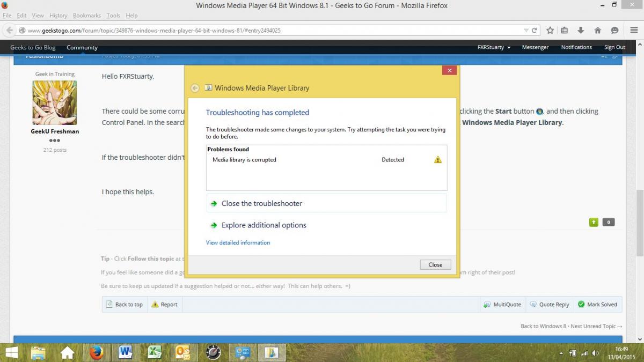
Task: Show hidden tray icons arrow
Action: [x=561, y=353]
